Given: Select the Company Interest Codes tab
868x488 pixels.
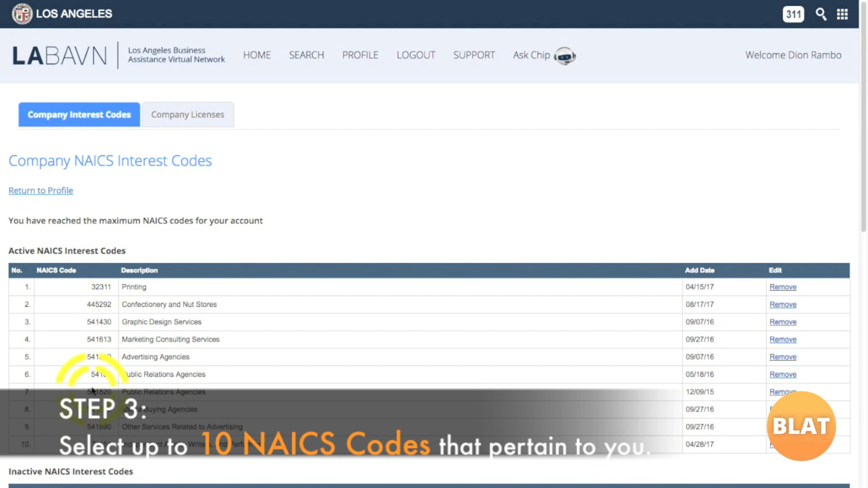Looking at the screenshot, I should pyautogui.click(x=79, y=115).
